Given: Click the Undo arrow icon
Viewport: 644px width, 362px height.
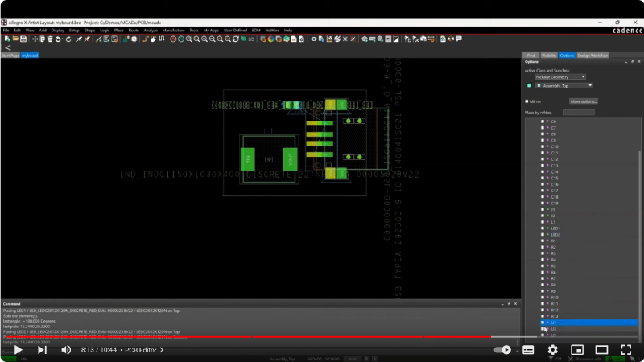Looking at the screenshot, I should pos(58,39).
